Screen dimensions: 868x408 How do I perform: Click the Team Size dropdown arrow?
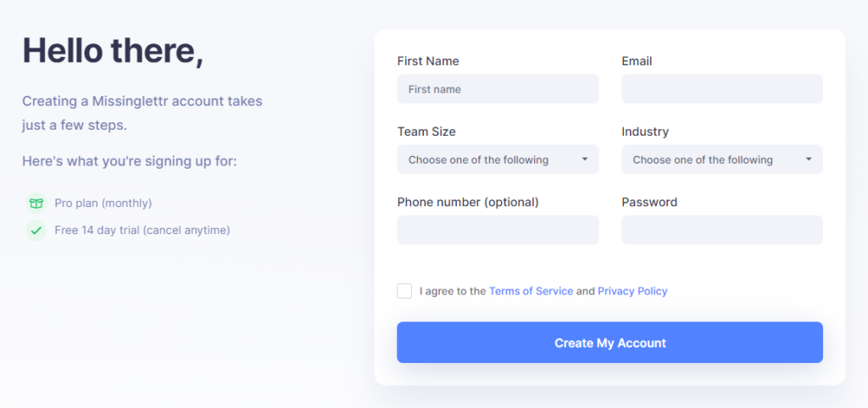pyautogui.click(x=585, y=159)
